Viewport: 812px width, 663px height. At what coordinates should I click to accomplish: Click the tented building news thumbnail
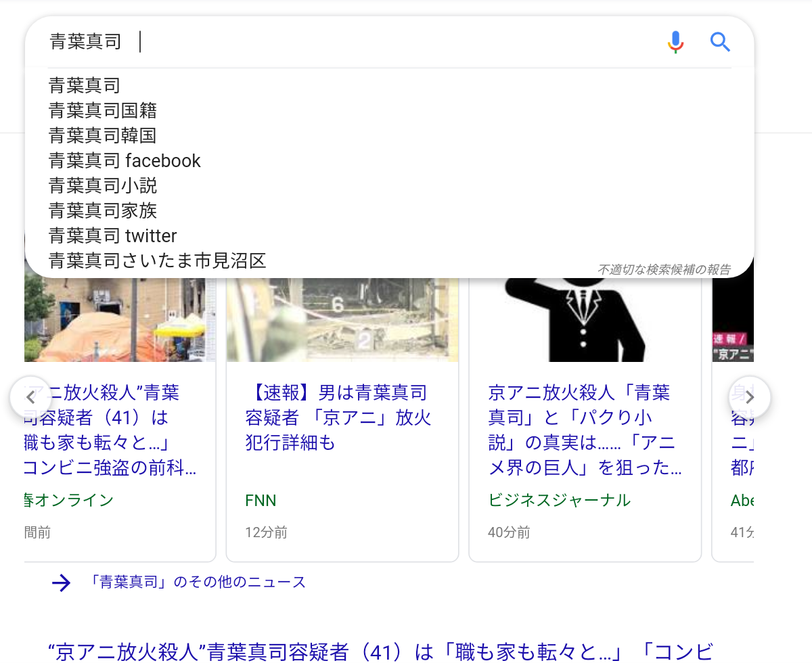[120, 319]
